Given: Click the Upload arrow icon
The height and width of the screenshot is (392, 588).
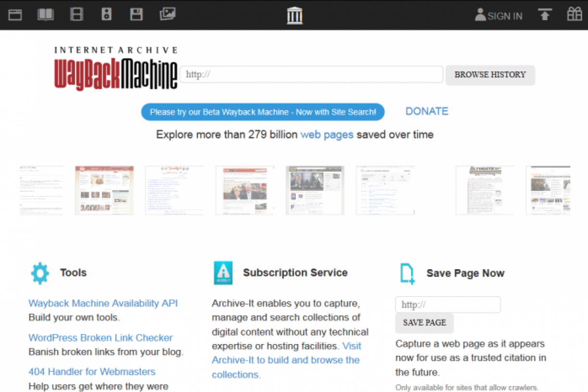Looking at the screenshot, I should point(544,15).
